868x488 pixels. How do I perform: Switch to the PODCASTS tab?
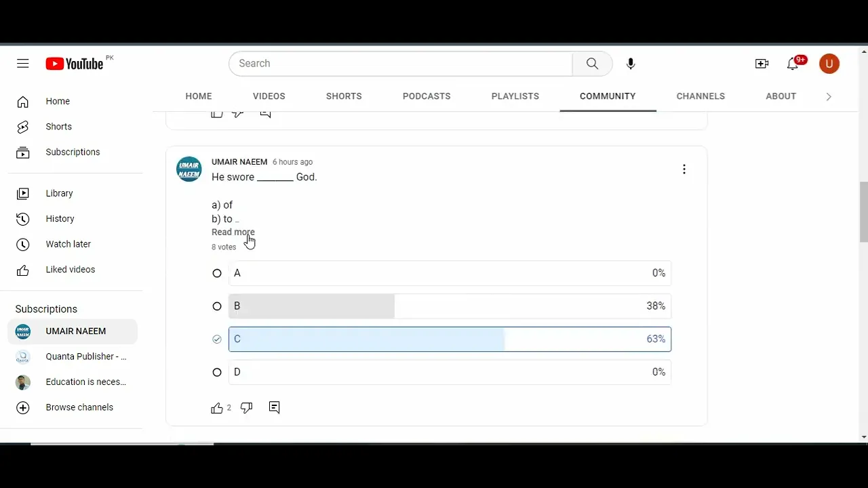tap(427, 96)
